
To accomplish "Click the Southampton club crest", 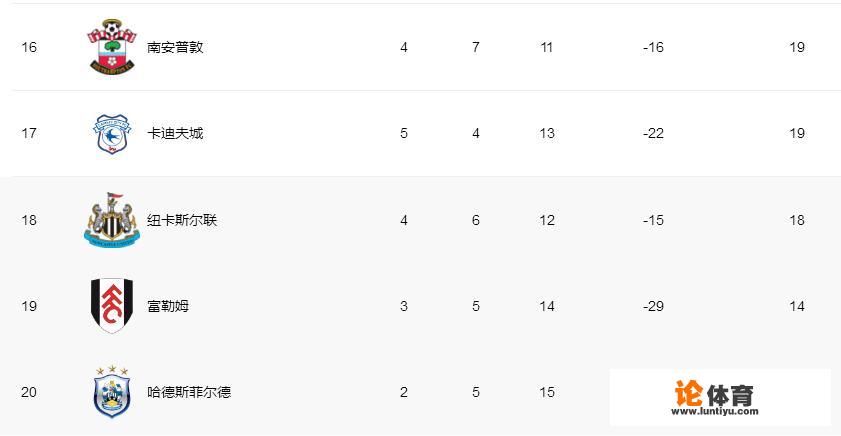I will coord(111,47).
